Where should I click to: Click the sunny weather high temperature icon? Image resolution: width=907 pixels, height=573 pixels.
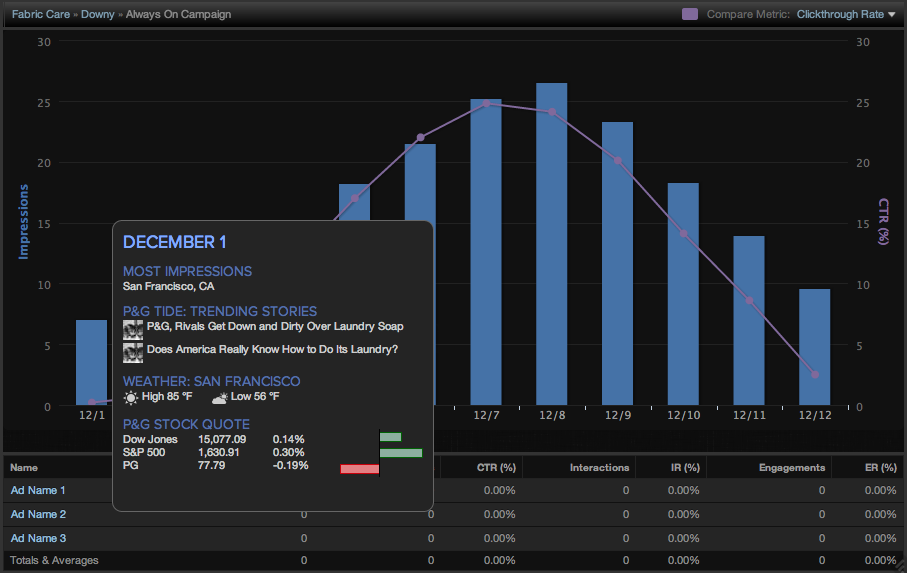tap(131, 397)
